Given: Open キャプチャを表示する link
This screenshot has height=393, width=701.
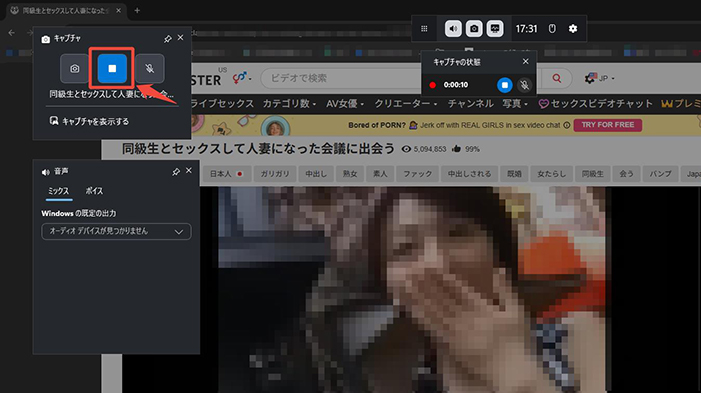Looking at the screenshot, I should [89, 121].
